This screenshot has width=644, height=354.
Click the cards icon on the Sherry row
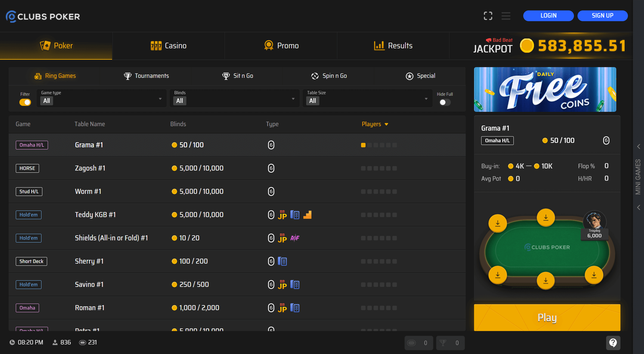click(282, 261)
